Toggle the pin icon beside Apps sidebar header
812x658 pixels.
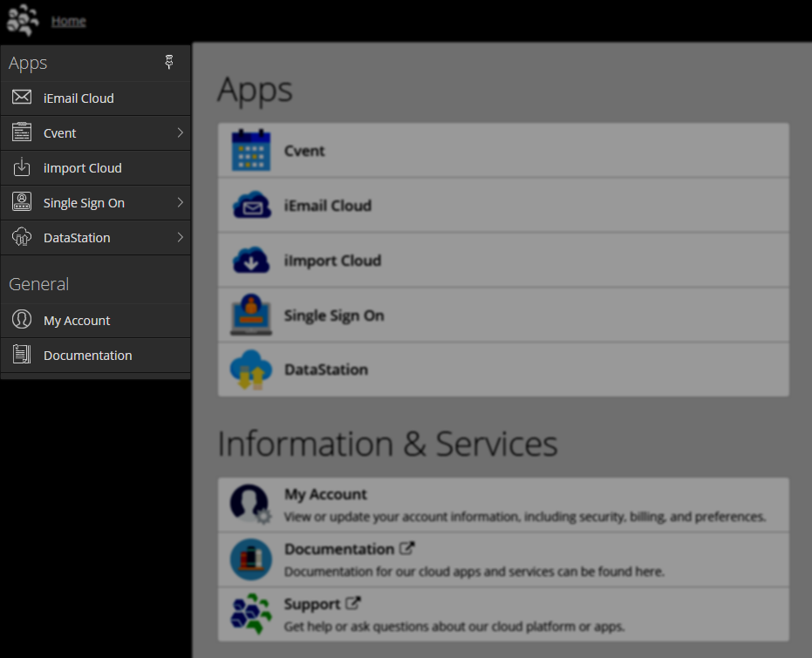(x=169, y=62)
